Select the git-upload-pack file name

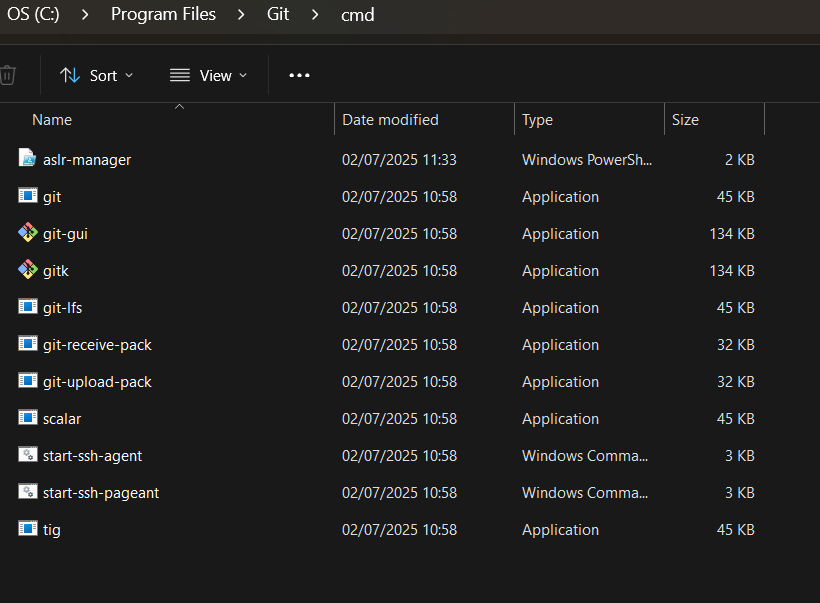[x=97, y=382]
